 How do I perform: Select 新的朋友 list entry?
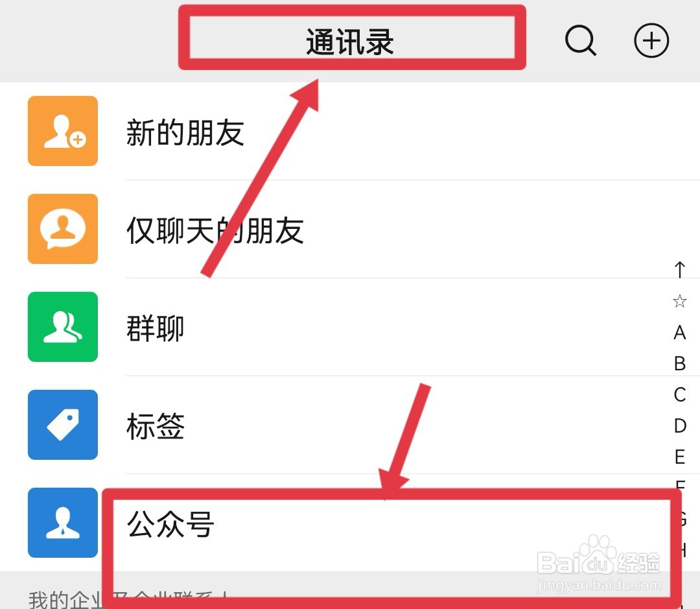350,131
